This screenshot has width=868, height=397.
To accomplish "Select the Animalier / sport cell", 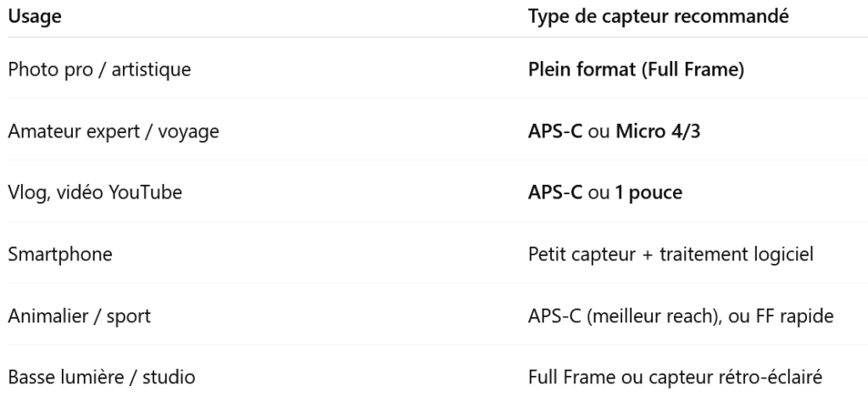I will coord(79,316).
